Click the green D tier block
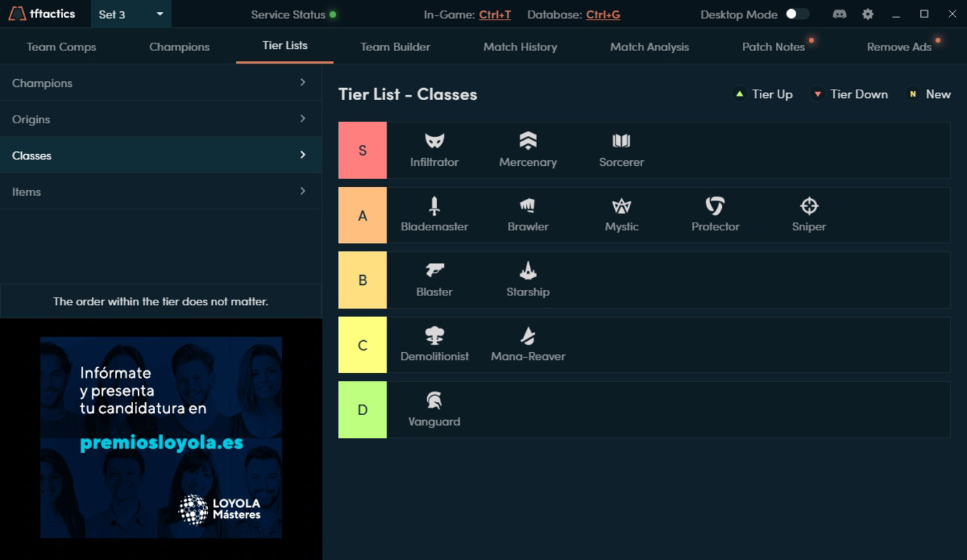Viewport: 967px width, 560px height. click(x=362, y=410)
